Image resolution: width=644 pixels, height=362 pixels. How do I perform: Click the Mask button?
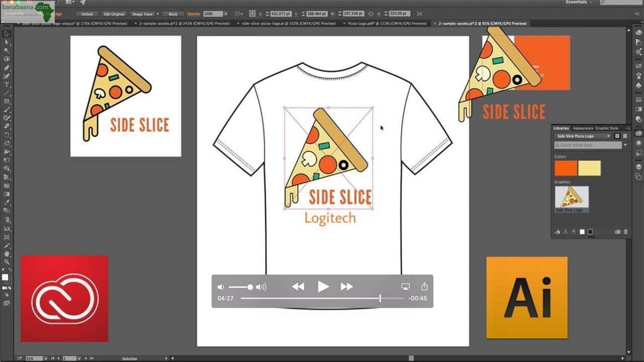pos(172,13)
